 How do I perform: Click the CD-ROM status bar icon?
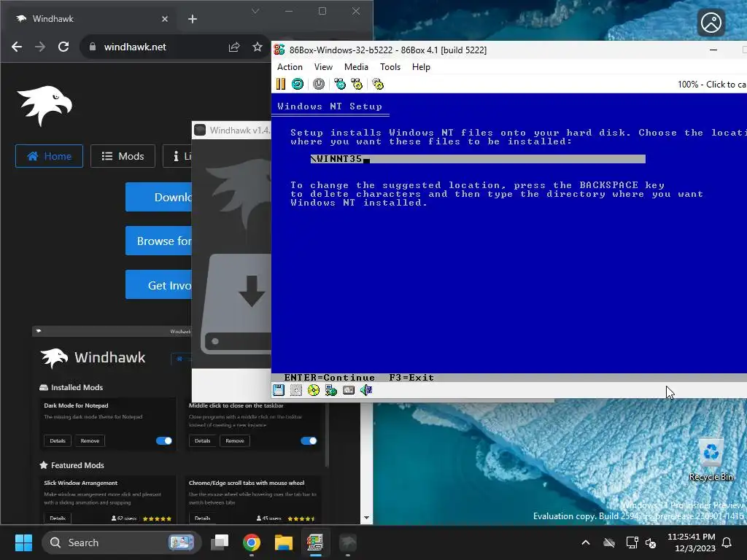coord(314,391)
